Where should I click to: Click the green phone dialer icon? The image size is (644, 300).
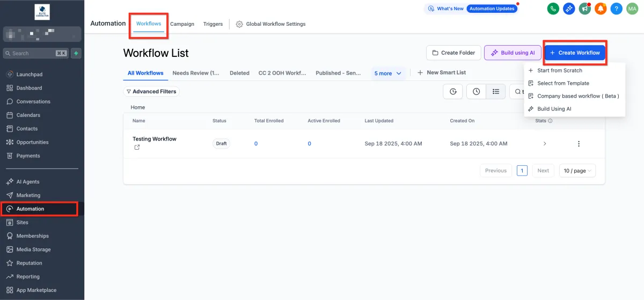[553, 9]
